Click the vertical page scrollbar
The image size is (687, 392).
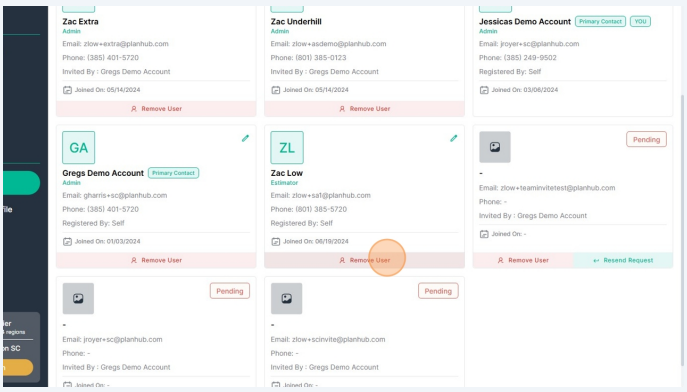pos(682,230)
